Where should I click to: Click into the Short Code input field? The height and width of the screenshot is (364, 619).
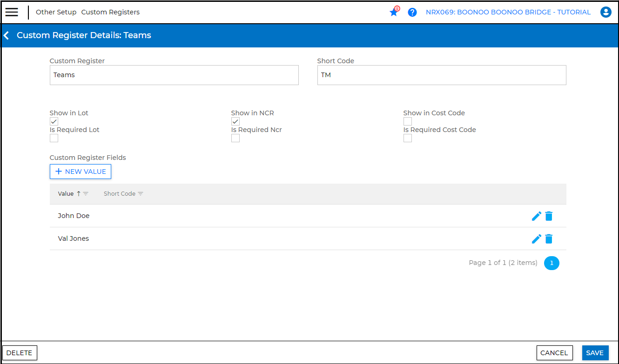pos(441,75)
